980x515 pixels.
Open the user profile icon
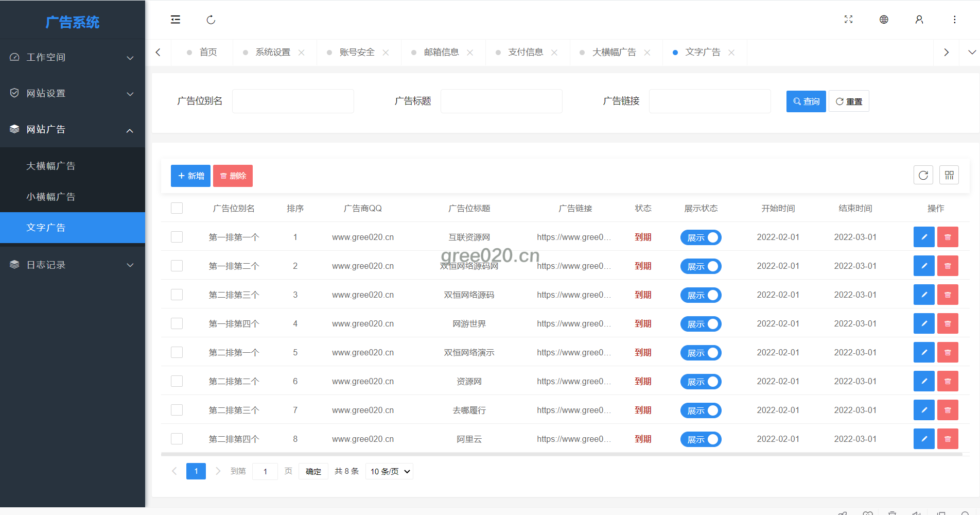[919, 20]
